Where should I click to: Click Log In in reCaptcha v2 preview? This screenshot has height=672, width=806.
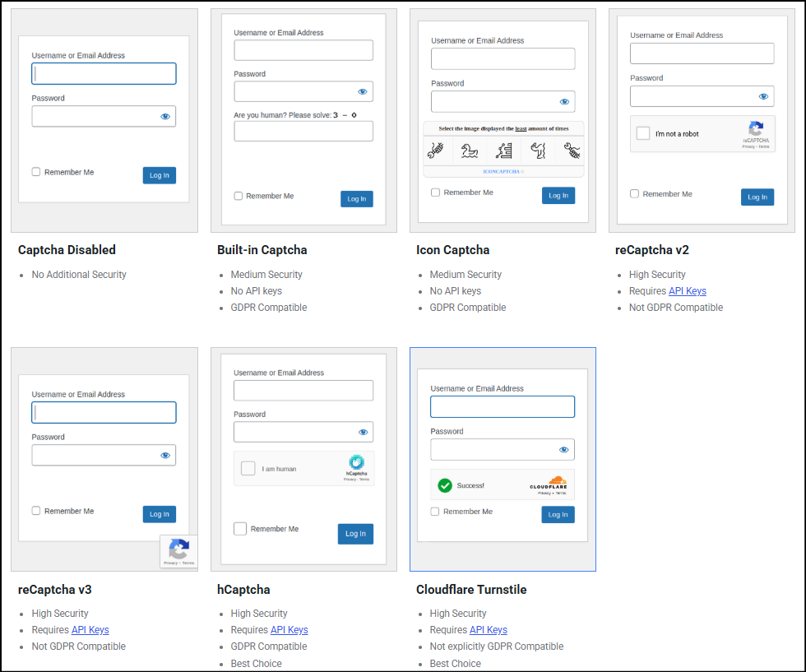757,197
